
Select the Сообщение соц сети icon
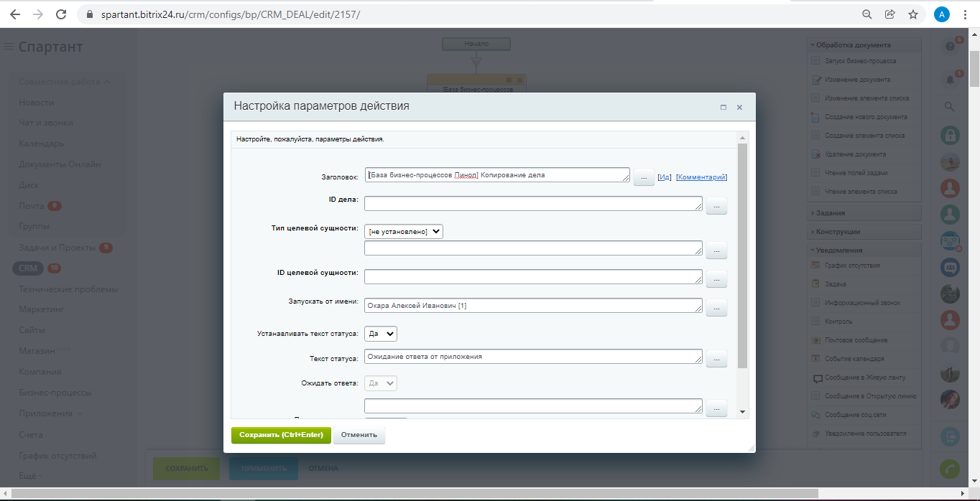[x=815, y=415]
